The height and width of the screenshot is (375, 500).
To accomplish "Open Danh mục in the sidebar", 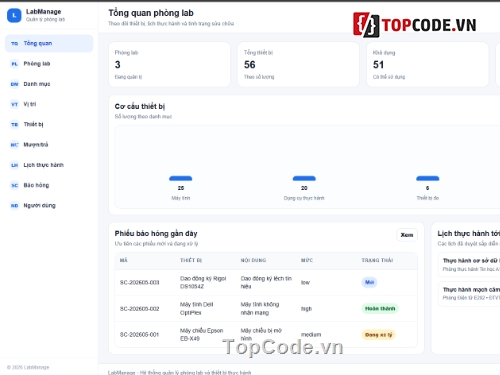I will [x=49, y=84].
